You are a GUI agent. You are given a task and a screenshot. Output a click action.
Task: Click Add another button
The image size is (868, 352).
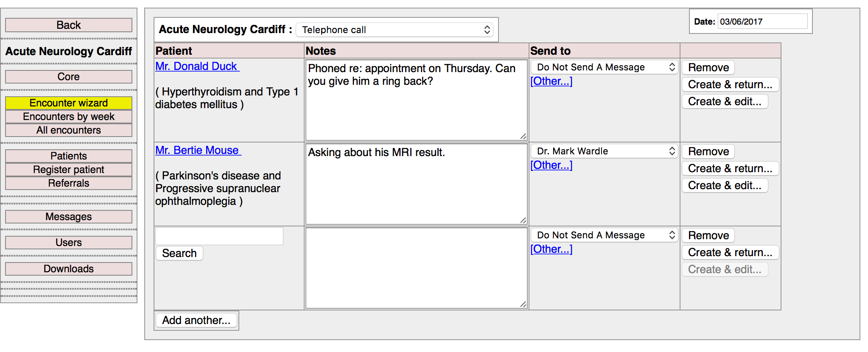point(196,320)
